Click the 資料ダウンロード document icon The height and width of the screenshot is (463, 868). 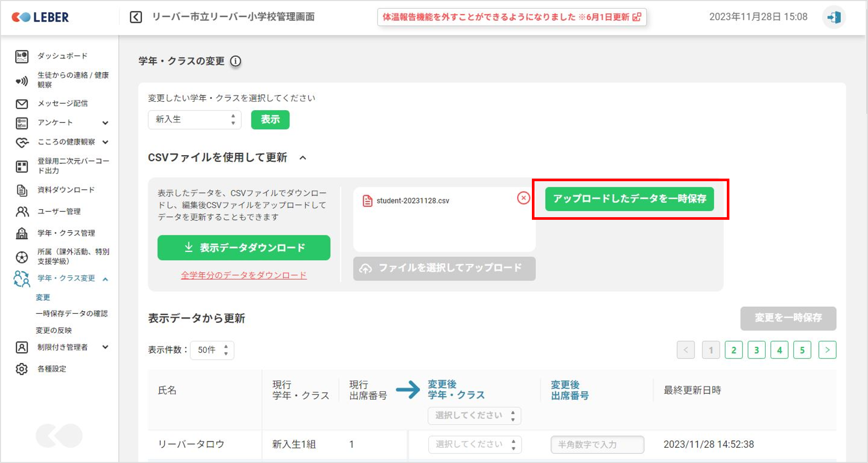pyautogui.click(x=22, y=190)
